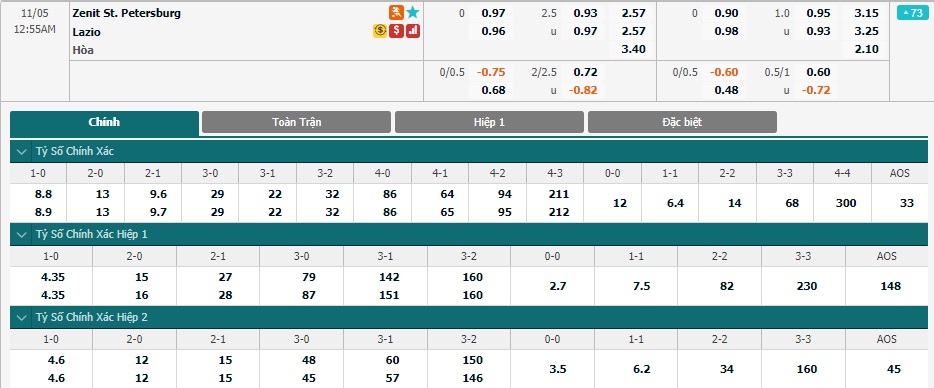Select the Đặc biệt tab

[682, 122]
